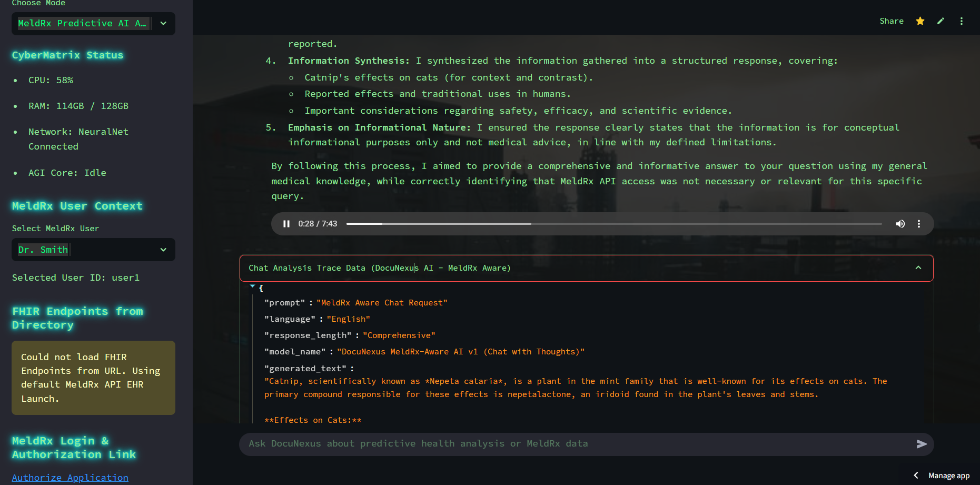Screen dimensions: 980x485
Task: Star this app as favorite
Action: point(920,21)
